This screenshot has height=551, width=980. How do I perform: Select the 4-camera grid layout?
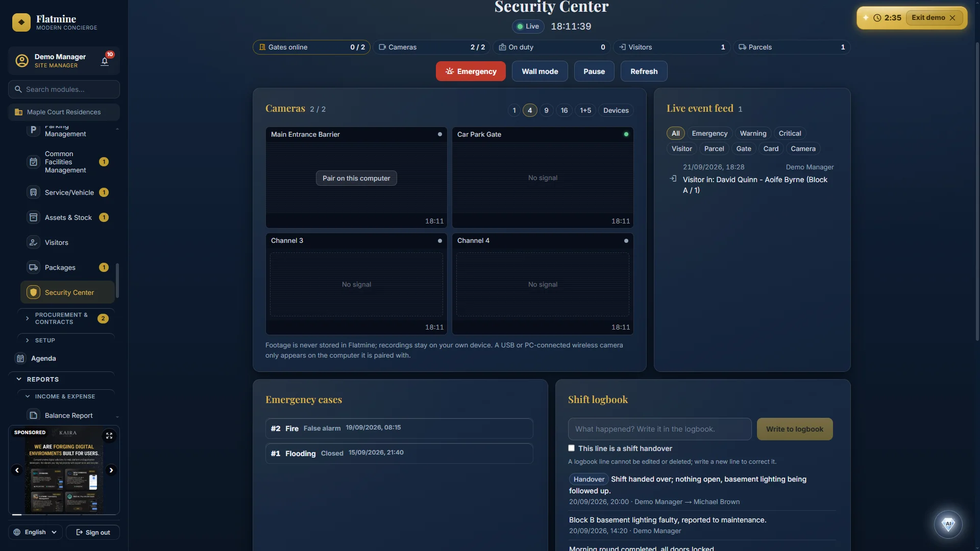(530, 110)
